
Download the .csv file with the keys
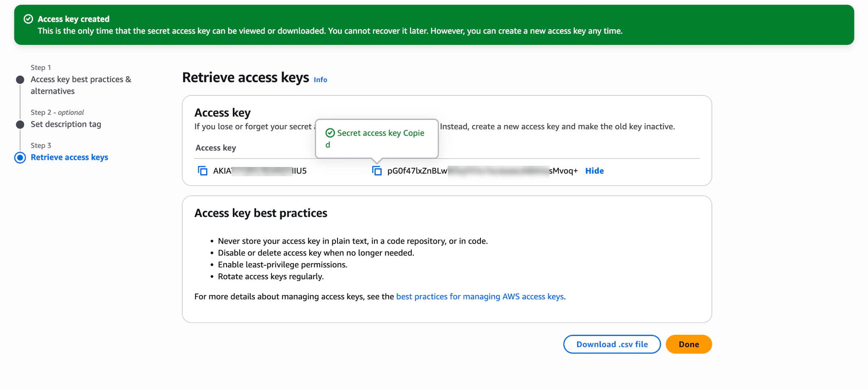coord(611,344)
